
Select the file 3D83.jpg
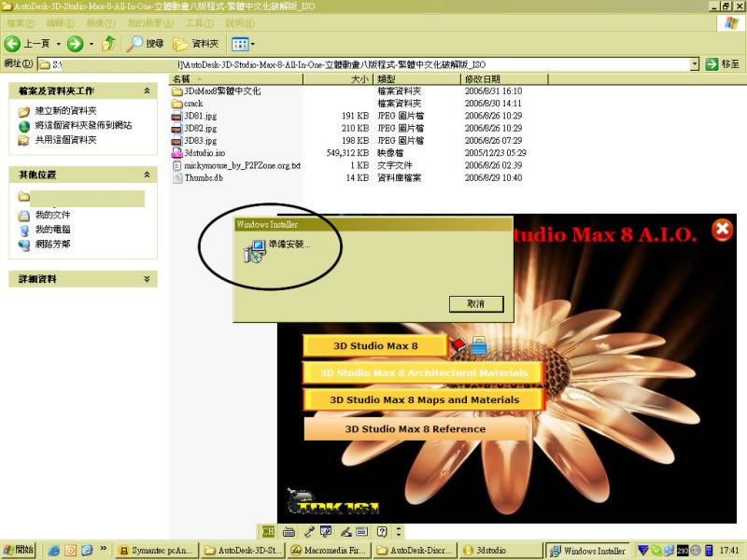click(x=194, y=141)
